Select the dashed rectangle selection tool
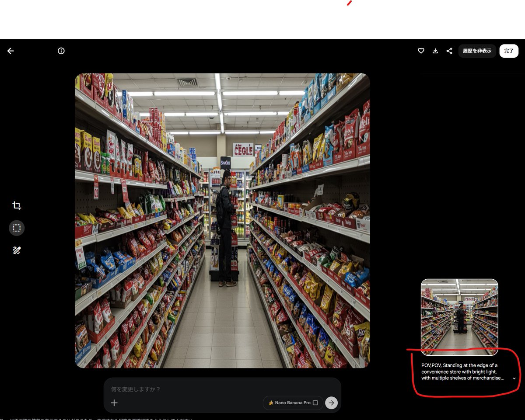Screen dimensions: 525x420 (x=17, y=228)
